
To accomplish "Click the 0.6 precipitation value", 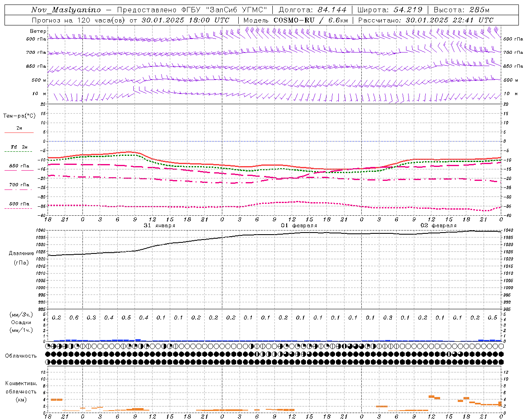I will point(74,318).
